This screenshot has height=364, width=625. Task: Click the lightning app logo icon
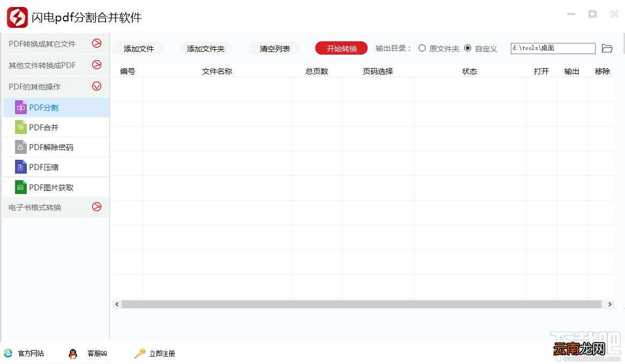coord(17,17)
